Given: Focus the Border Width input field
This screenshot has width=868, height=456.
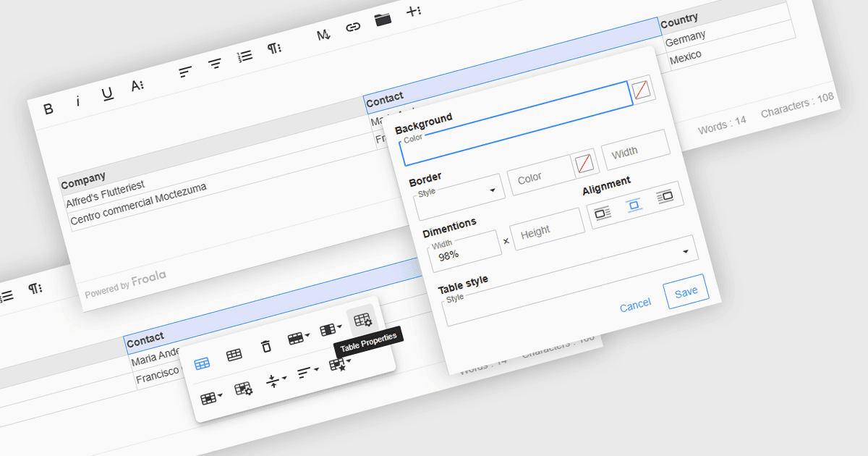Looking at the screenshot, I should pos(636,150).
